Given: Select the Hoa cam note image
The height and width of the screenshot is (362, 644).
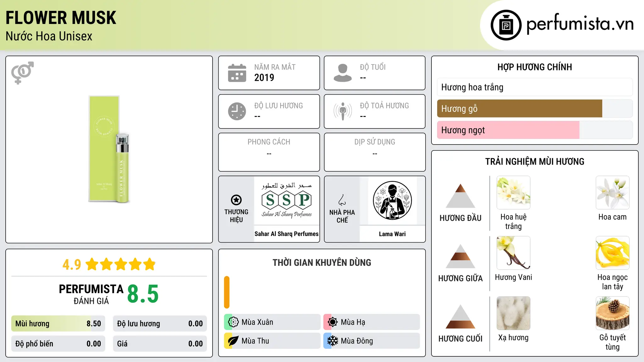Looking at the screenshot, I should click(x=613, y=193).
